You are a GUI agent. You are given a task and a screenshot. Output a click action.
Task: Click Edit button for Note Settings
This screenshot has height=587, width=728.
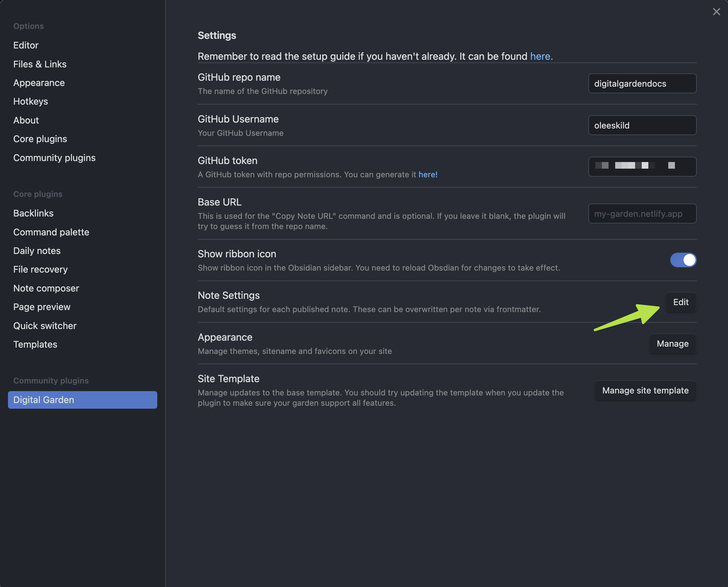[x=680, y=302]
